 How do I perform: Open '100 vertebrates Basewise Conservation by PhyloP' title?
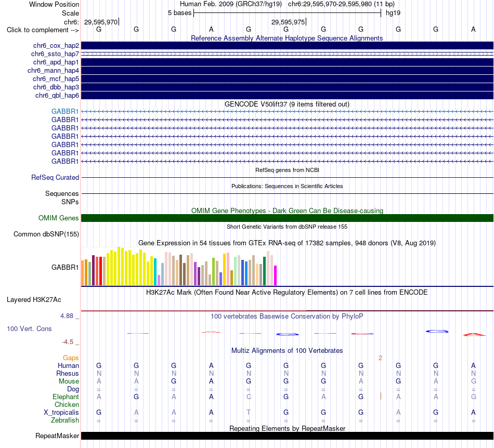(287, 316)
